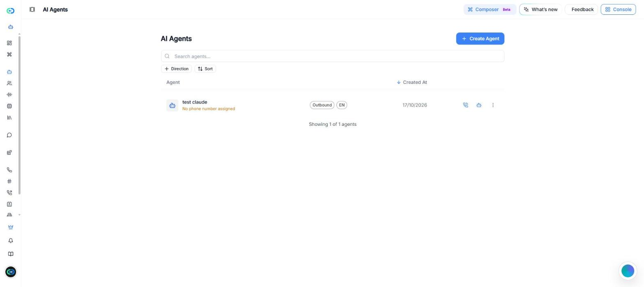Open the blocks integrations icon in sidebar
644x287 pixels.
(9, 153)
